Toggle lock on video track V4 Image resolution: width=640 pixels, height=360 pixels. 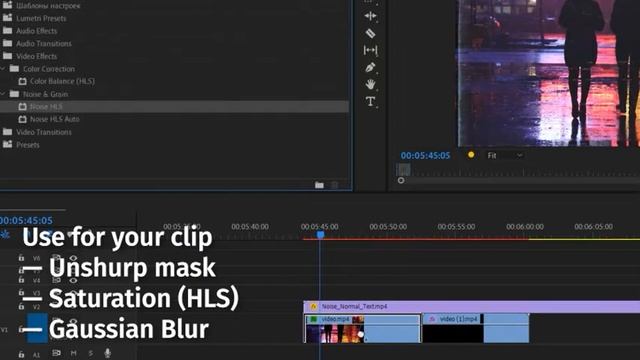pos(21,280)
